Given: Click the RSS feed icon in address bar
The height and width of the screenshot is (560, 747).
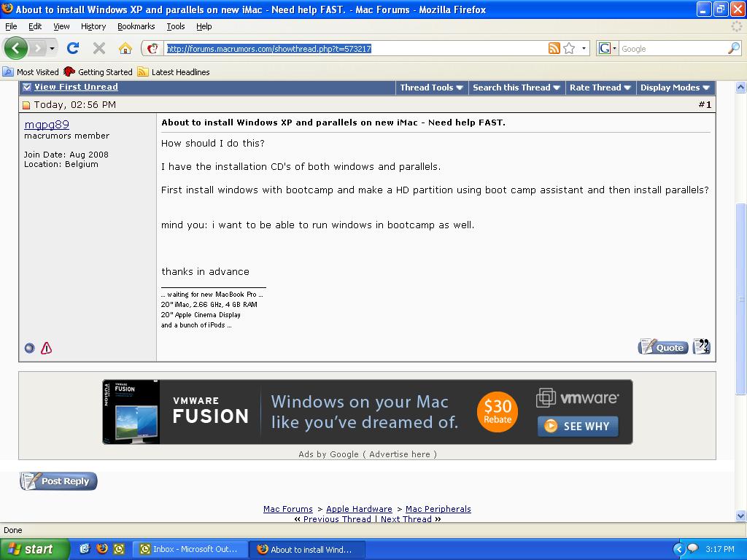Looking at the screenshot, I should click(x=554, y=48).
